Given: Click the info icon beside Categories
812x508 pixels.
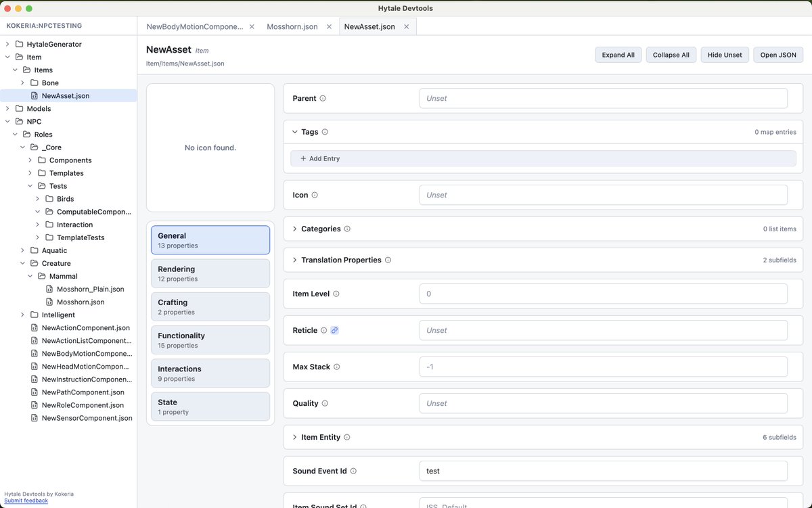Looking at the screenshot, I should click(x=347, y=229).
